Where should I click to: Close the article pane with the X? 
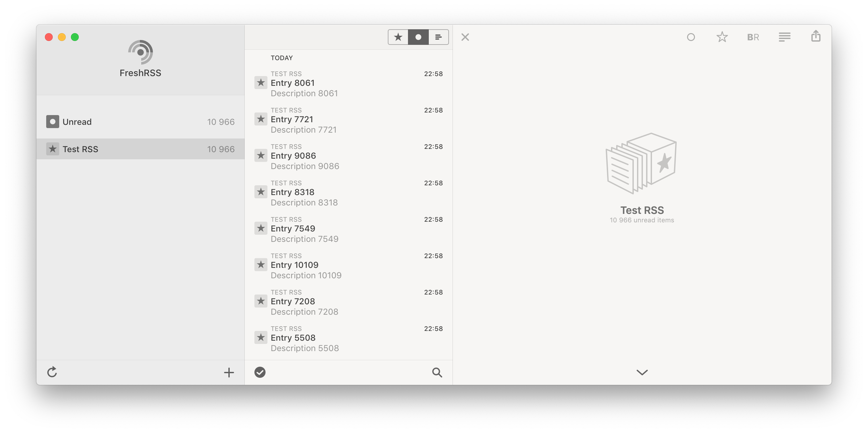465,37
